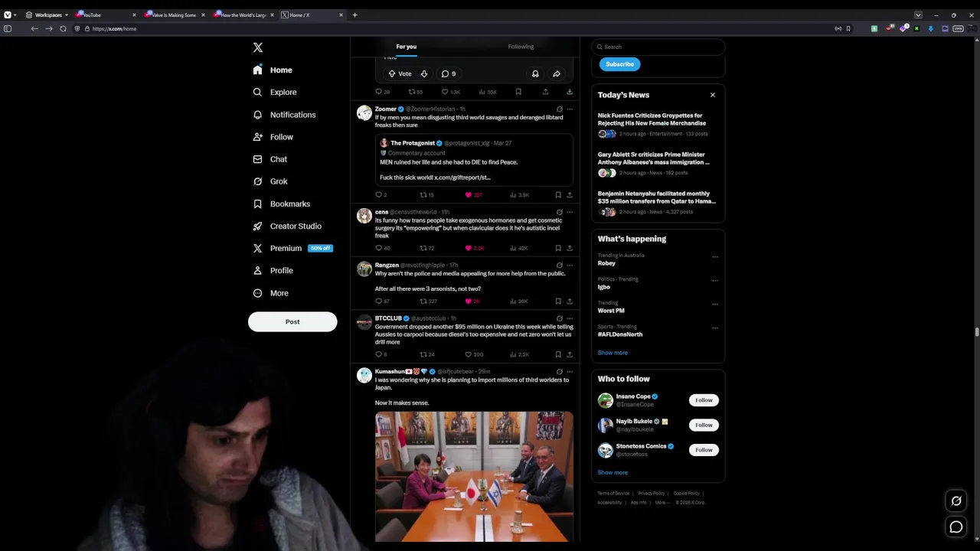Open the Kumashun post meeting photo
980x551 pixels.
click(x=474, y=477)
